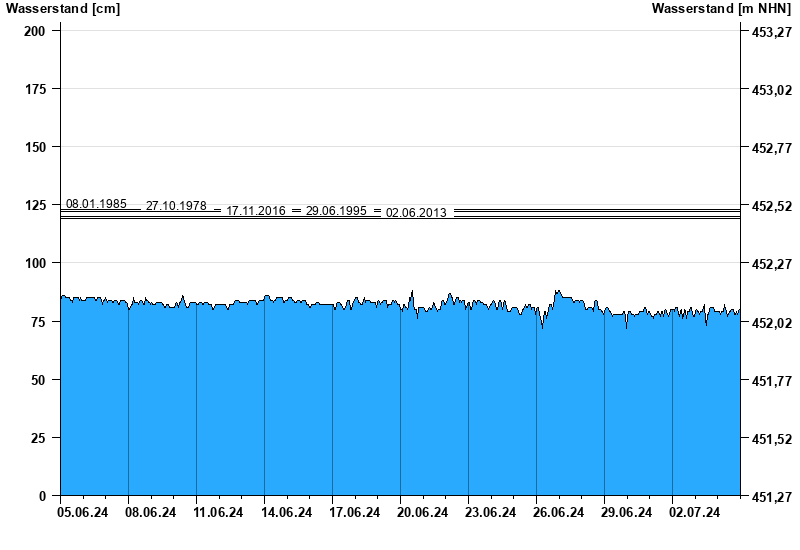Select the 452,52 value on right axis
Screen dimensions: 800x550
click(x=771, y=206)
